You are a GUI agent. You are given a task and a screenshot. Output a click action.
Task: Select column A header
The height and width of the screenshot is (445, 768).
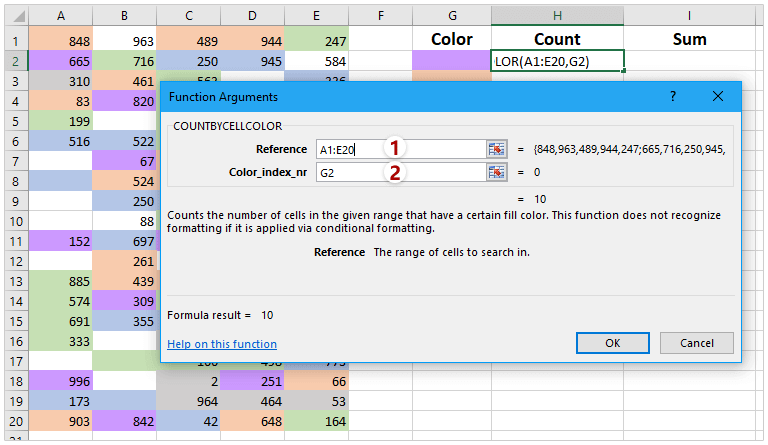62,16
